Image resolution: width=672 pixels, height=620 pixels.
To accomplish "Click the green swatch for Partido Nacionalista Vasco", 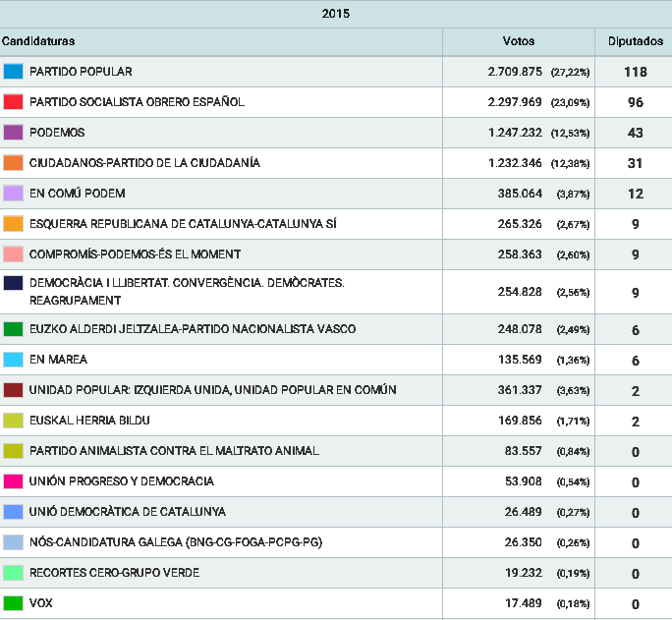I will coord(13,329).
